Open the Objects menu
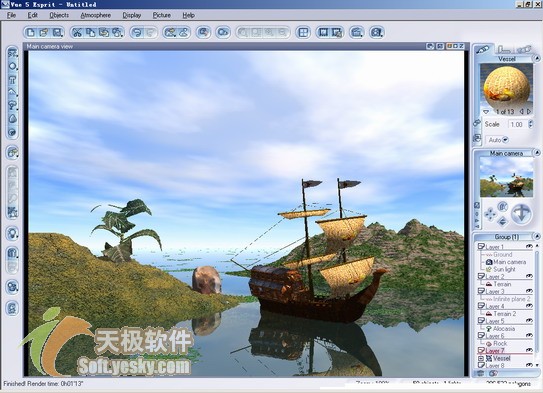 [x=59, y=15]
